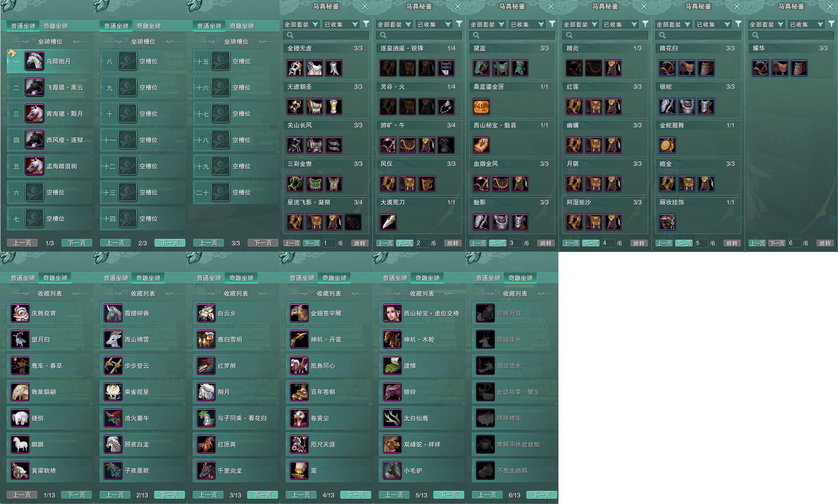The height and width of the screenshot is (504, 838).
Task: Close the 马具秘鉴 page 6 panel
Action: tap(830, 7)
